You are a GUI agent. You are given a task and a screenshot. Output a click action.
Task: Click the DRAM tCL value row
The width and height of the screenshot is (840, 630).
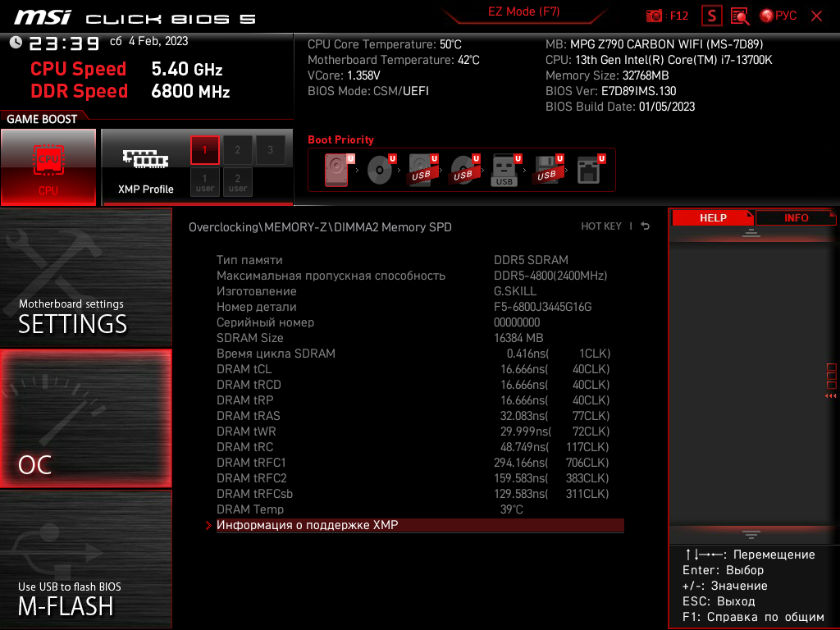[413, 369]
